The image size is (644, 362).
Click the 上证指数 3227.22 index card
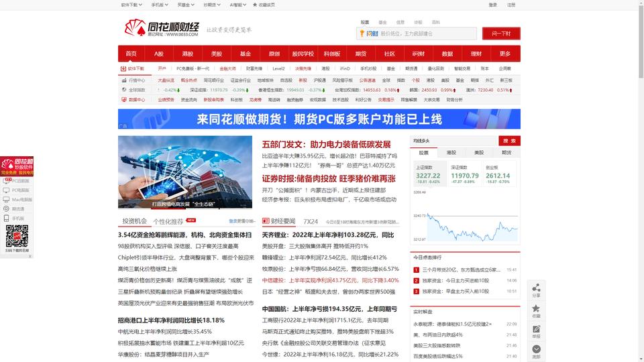coord(430,174)
